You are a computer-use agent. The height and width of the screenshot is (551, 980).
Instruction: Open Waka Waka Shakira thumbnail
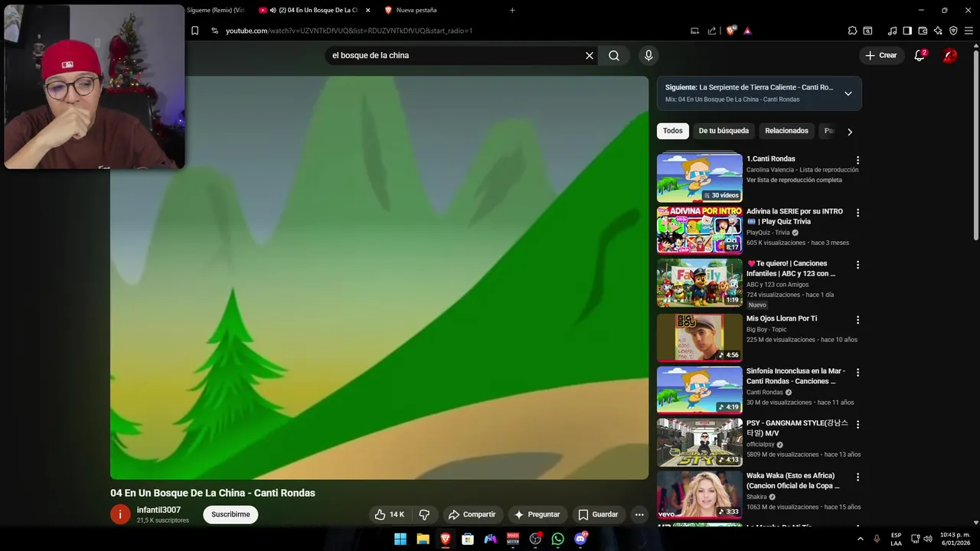click(x=699, y=494)
